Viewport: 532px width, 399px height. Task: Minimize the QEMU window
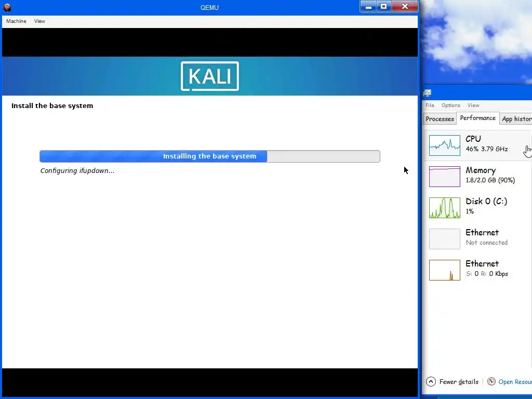[x=368, y=6]
